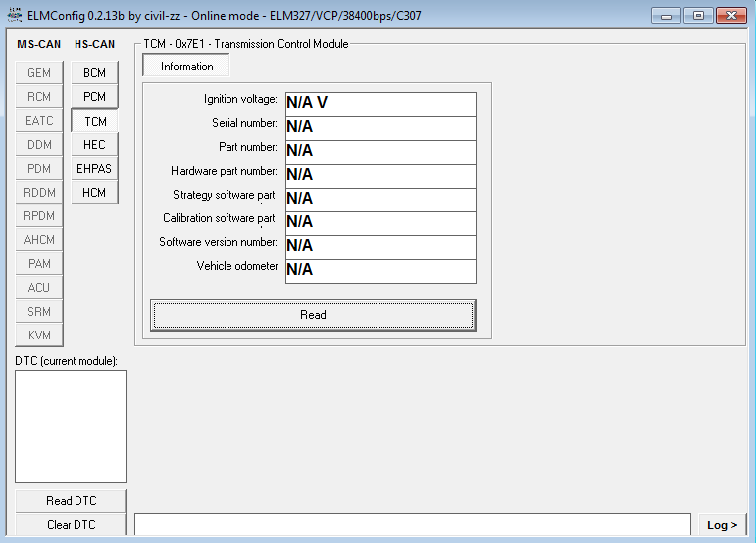Click the Part number value field

point(380,151)
